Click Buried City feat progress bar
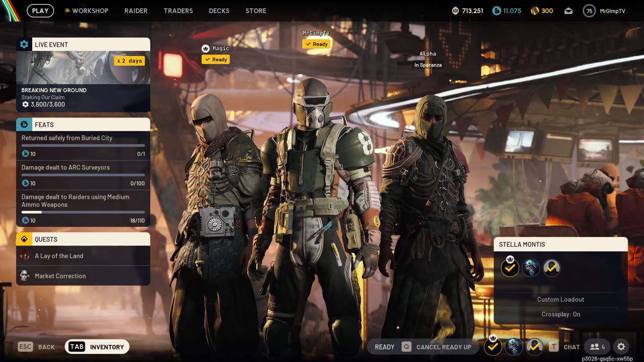644x362 pixels. click(83, 145)
